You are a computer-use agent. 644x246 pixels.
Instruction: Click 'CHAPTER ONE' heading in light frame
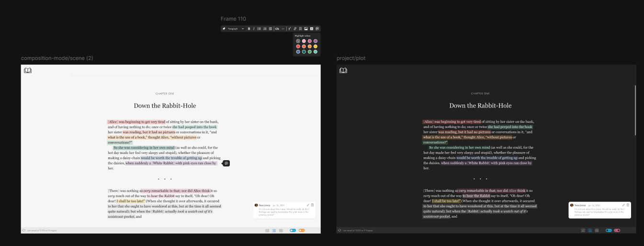click(165, 94)
